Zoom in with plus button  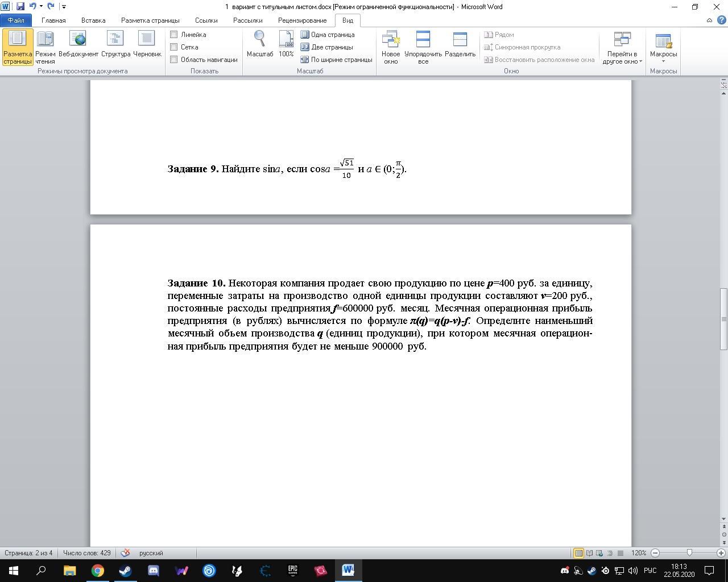pos(721,553)
